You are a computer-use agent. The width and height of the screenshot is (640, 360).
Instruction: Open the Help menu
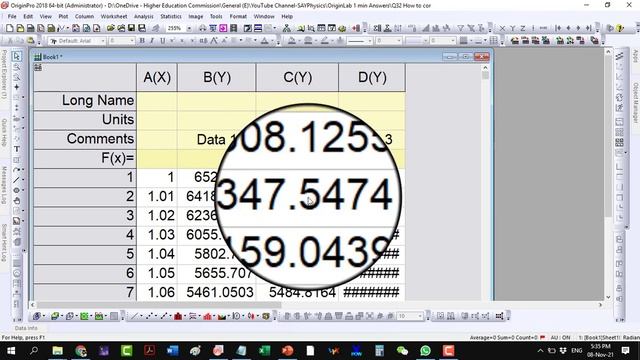[x=287, y=16]
